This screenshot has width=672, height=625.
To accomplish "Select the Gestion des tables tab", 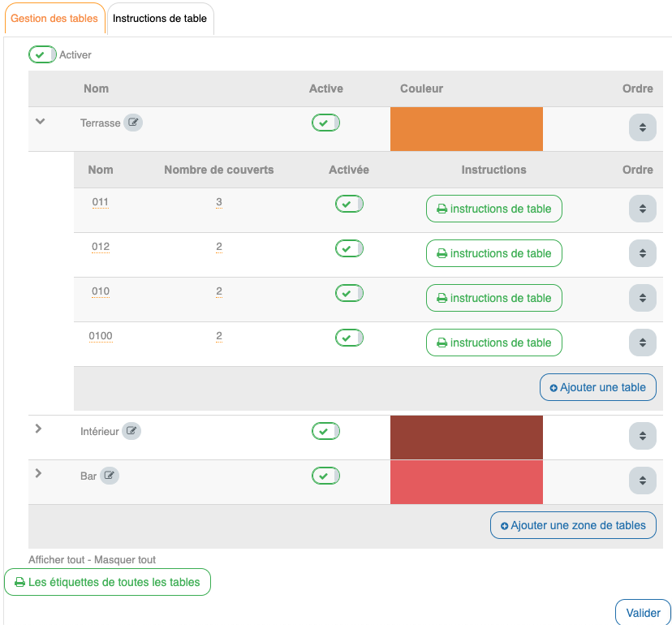I will click(54, 19).
